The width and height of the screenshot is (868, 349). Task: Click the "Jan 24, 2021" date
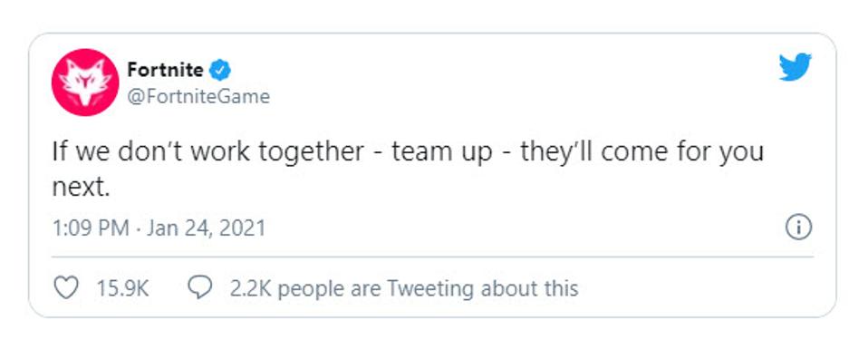click(206, 228)
